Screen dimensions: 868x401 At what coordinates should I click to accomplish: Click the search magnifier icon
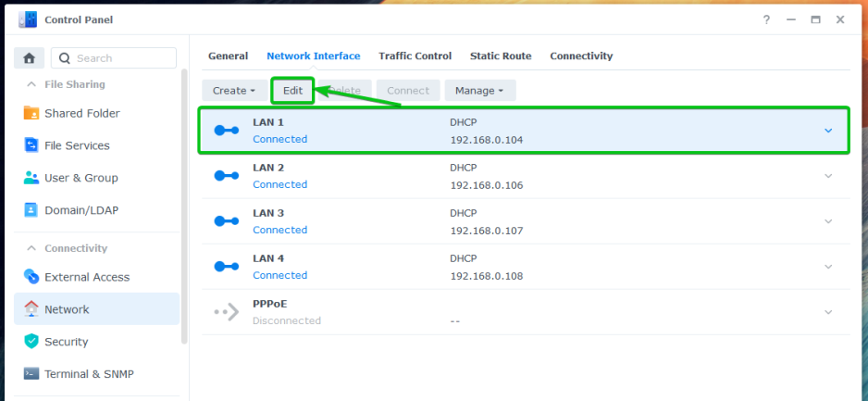(x=64, y=58)
